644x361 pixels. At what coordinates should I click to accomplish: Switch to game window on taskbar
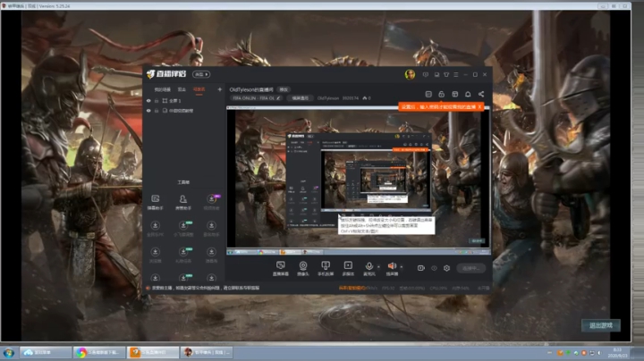point(207,352)
